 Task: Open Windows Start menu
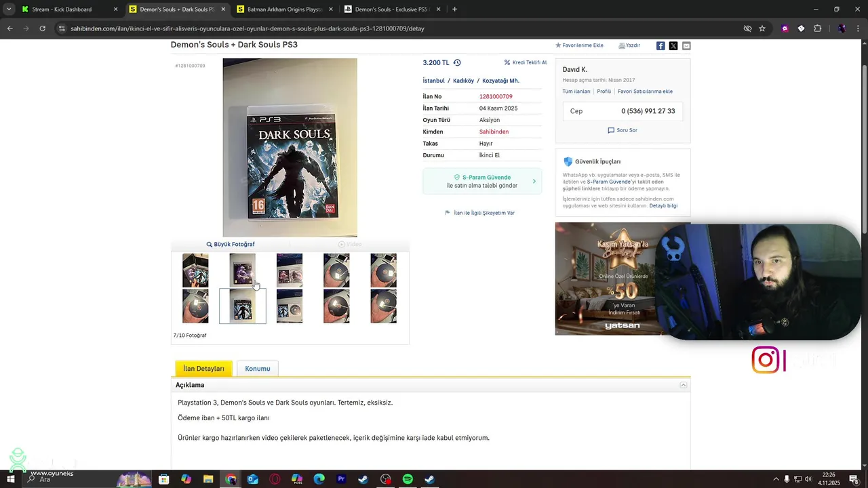point(11,479)
